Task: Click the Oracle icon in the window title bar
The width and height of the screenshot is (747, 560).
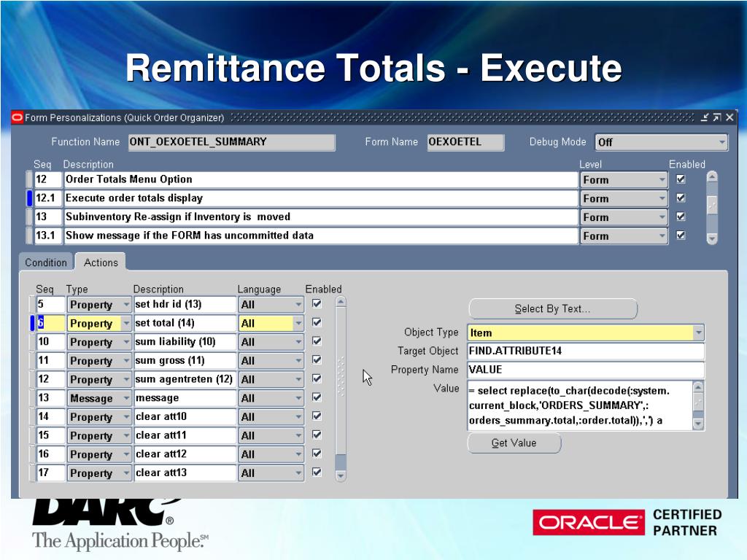Action: [x=18, y=117]
